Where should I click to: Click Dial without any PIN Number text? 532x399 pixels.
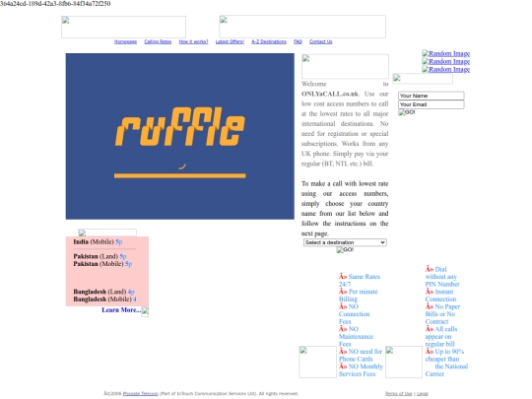coord(442,277)
